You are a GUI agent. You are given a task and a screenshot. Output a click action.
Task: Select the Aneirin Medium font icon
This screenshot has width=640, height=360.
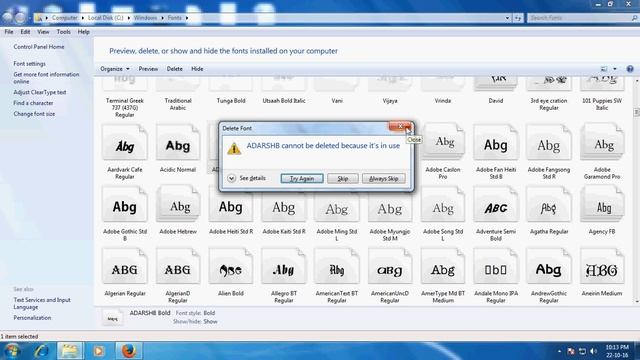click(x=602, y=267)
